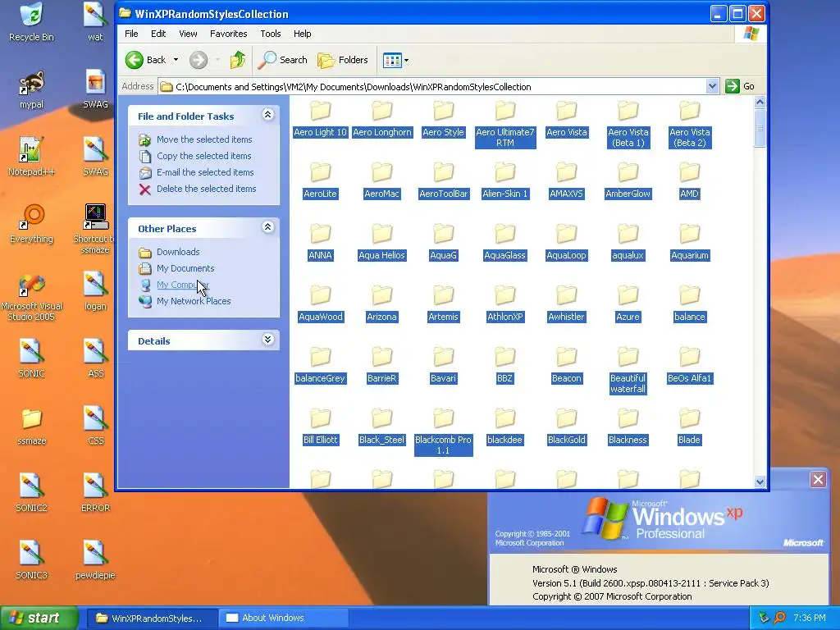This screenshot has width=840, height=630.
Task: Open My Computer link
Action: pos(182,285)
